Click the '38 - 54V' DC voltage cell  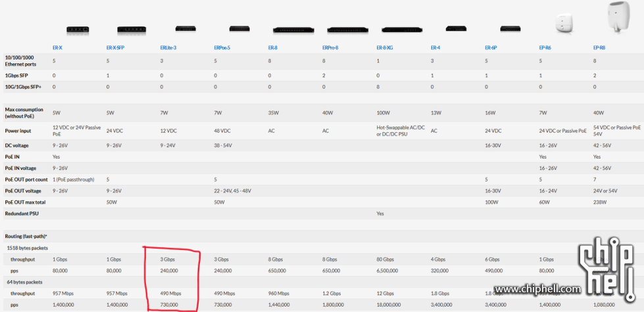(222, 145)
